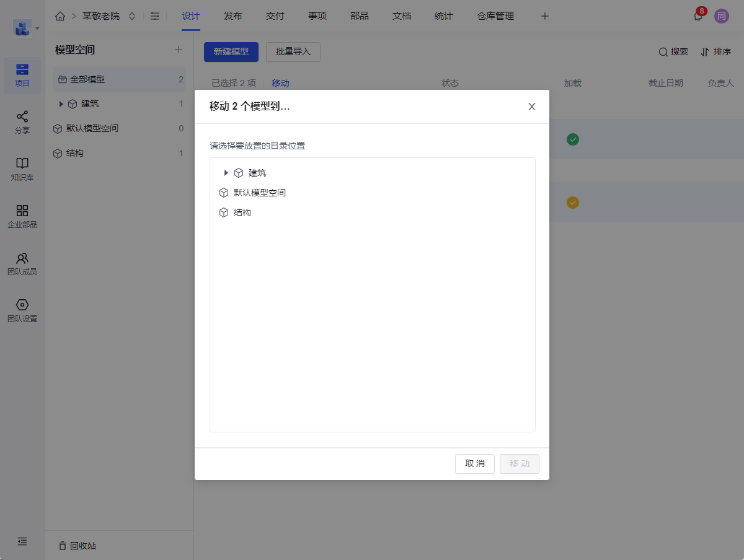Click the notification bell icon
Viewport: 744px width, 560px height.
[698, 17]
